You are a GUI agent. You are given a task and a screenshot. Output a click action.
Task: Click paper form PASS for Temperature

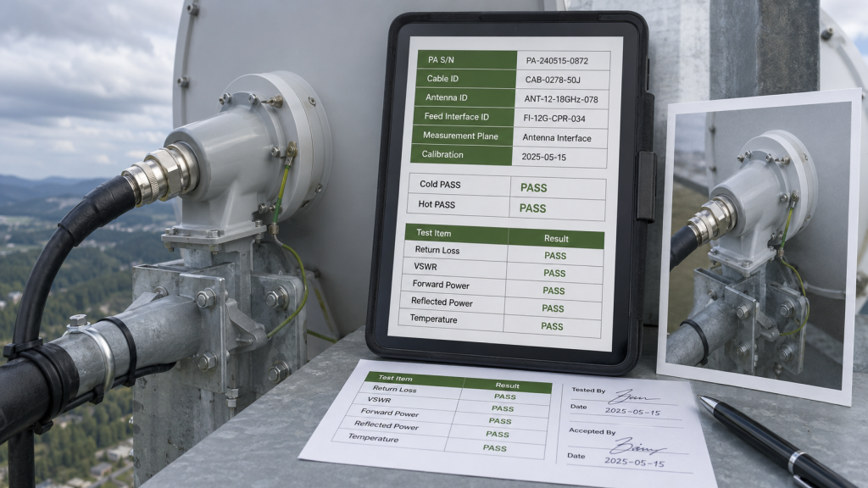tap(494, 448)
